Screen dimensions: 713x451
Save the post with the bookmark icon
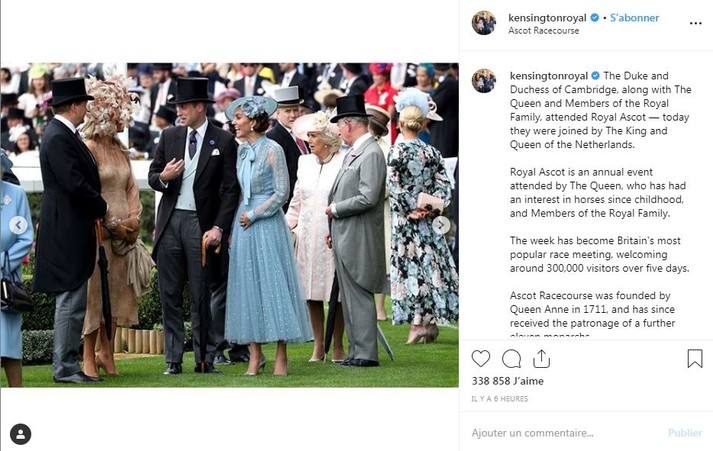tap(695, 359)
